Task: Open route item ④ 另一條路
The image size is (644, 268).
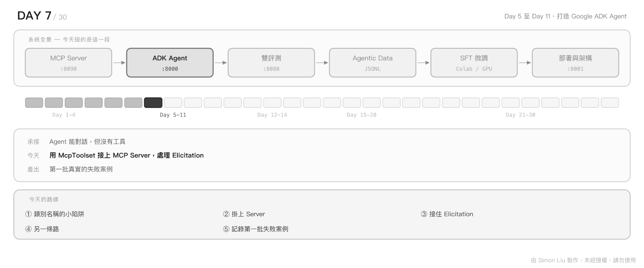Action: (x=42, y=229)
